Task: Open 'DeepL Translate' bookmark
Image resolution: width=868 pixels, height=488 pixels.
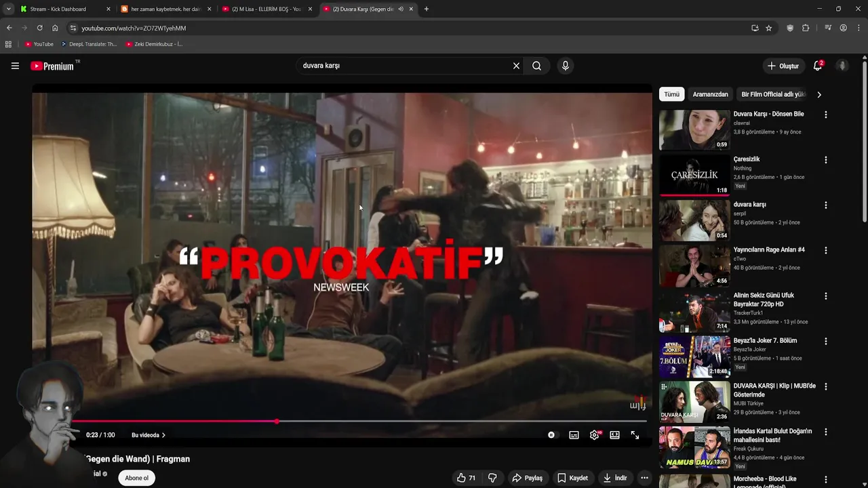Action: 89,44
